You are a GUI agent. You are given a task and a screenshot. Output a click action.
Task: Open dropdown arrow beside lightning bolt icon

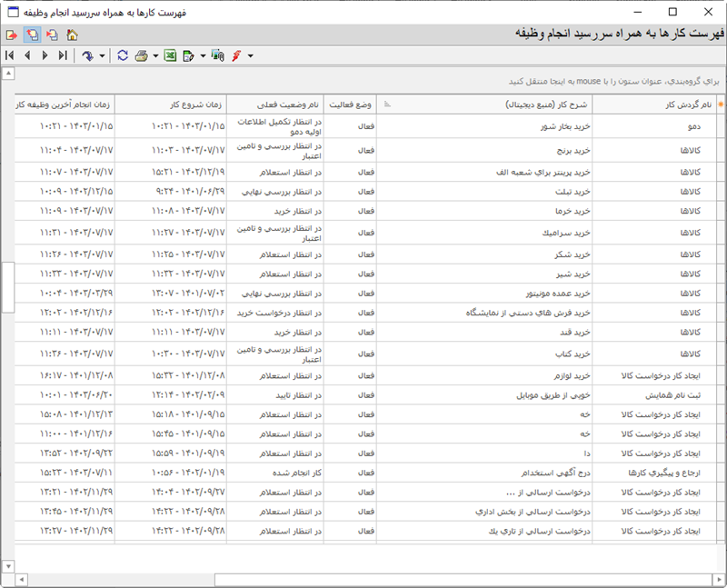click(x=250, y=56)
